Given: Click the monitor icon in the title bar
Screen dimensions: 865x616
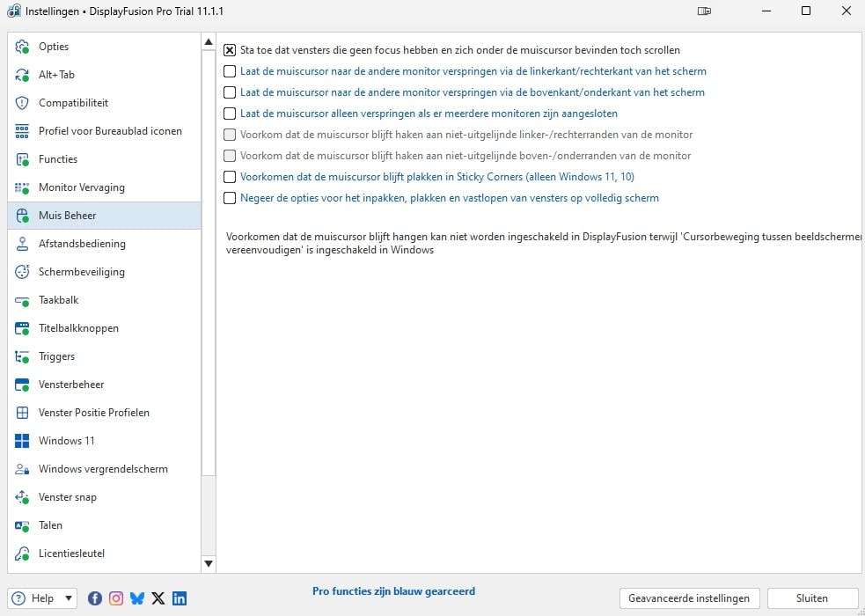Looking at the screenshot, I should click(x=704, y=11).
